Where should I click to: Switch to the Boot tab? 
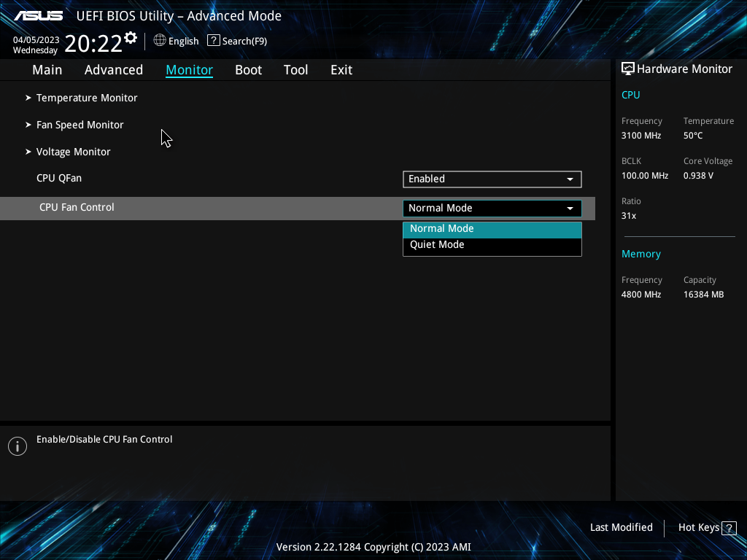pos(248,69)
